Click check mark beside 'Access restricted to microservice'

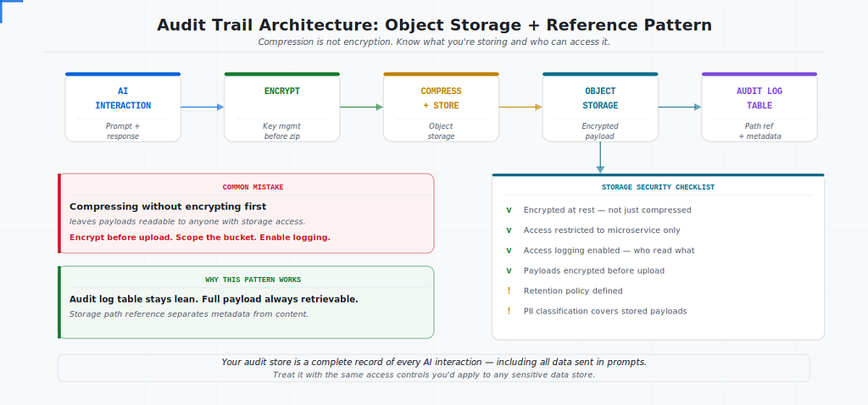[x=509, y=230]
